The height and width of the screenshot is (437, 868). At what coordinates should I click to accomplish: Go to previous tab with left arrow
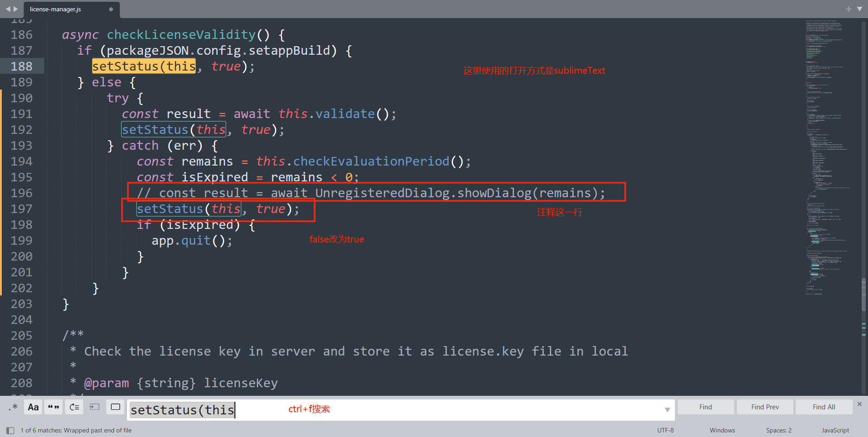[x=8, y=9]
